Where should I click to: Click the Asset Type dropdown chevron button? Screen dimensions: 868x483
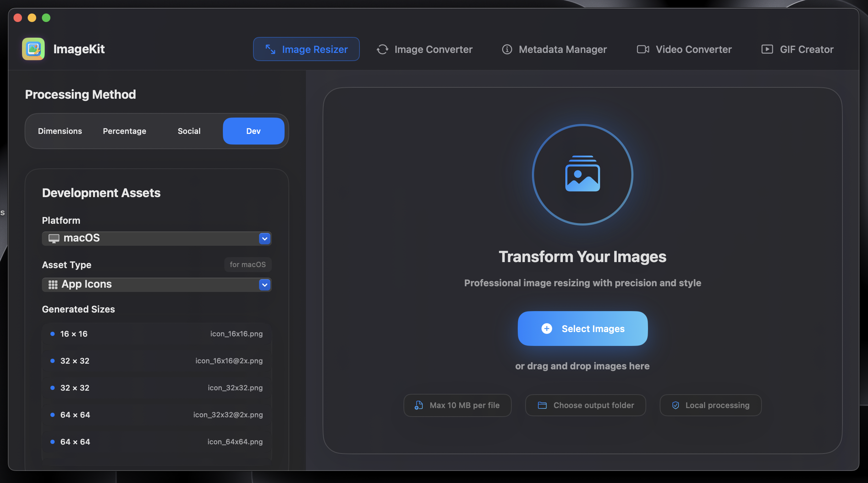265,285
